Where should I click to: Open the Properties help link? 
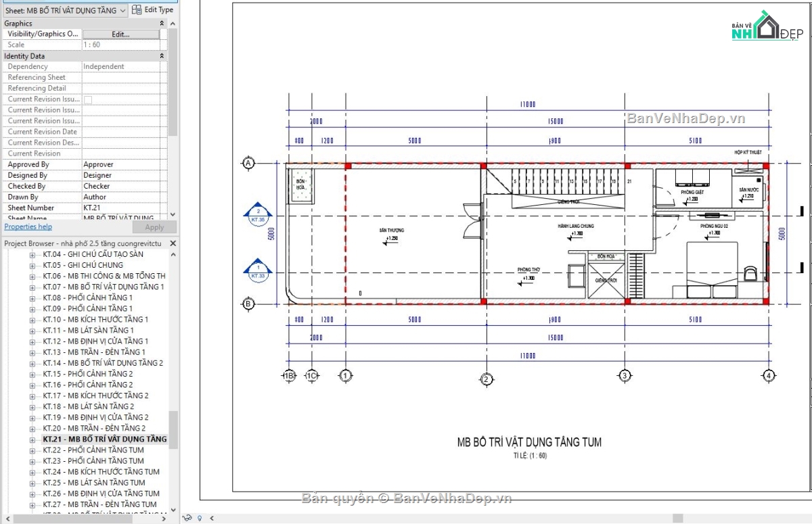(x=28, y=227)
